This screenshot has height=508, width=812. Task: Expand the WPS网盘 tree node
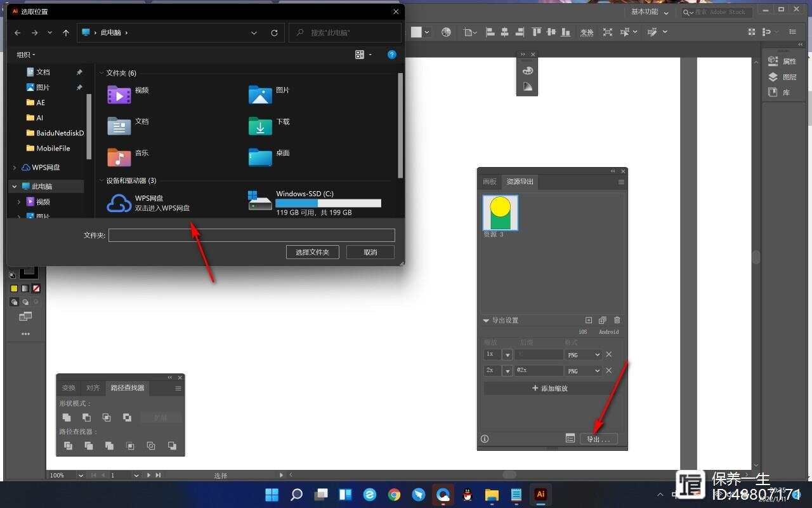[15, 168]
